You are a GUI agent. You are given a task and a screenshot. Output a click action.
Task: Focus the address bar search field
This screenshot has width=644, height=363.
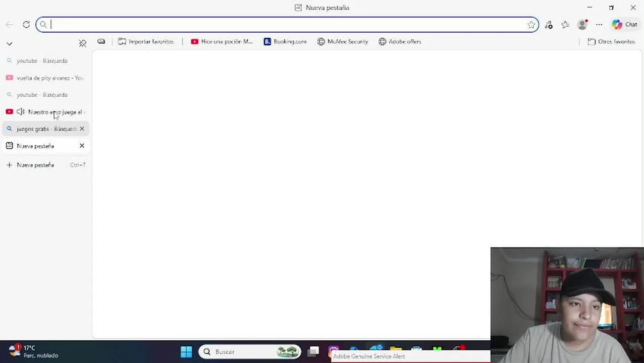click(x=287, y=24)
